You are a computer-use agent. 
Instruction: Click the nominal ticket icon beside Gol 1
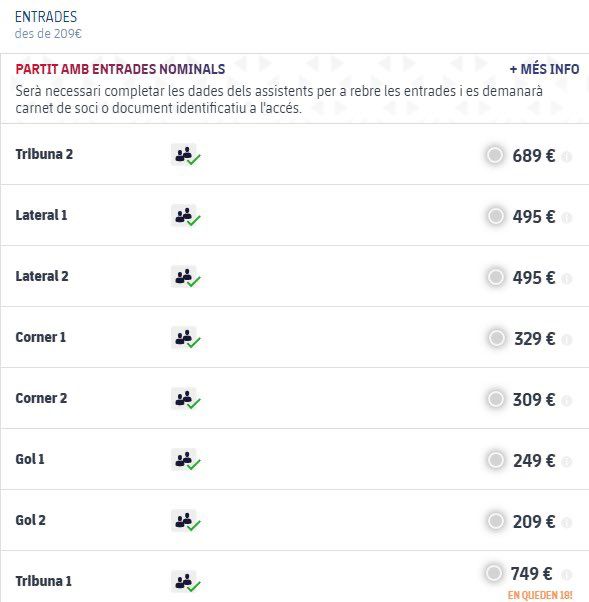pyautogui.click(x=186, y=459)
